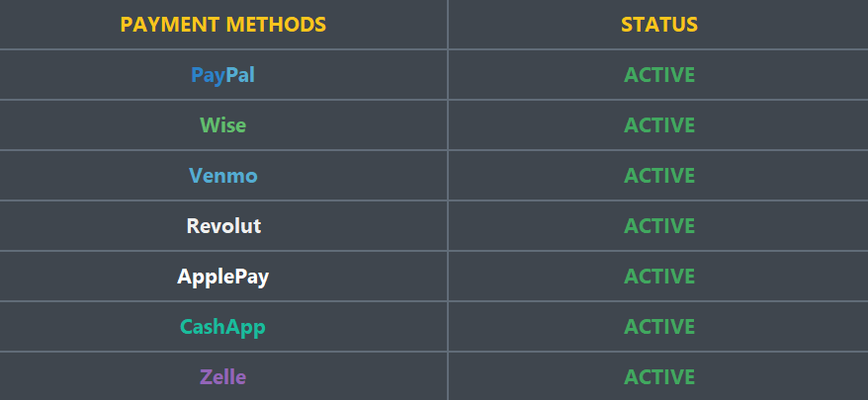868x400 pixels.
Task: Click the Status column header
Action: (x=659, y=25)
